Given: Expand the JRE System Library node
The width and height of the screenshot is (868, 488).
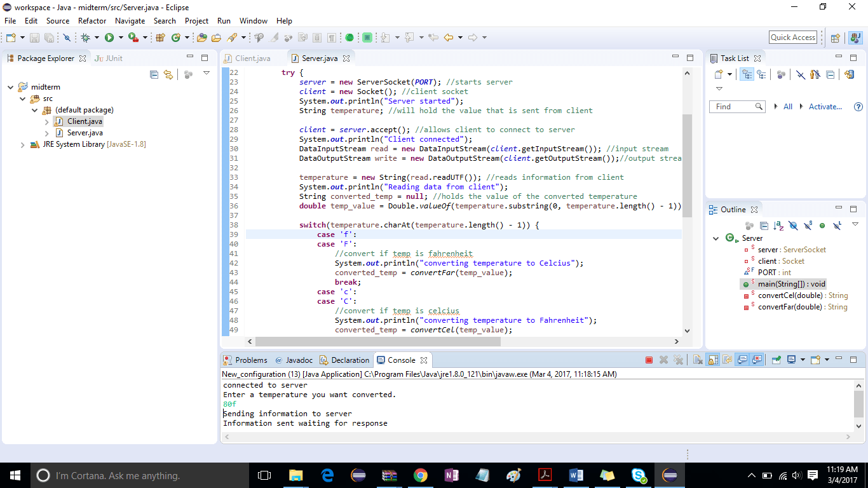Looking at the screenshot, I should (x=22, y=144).
